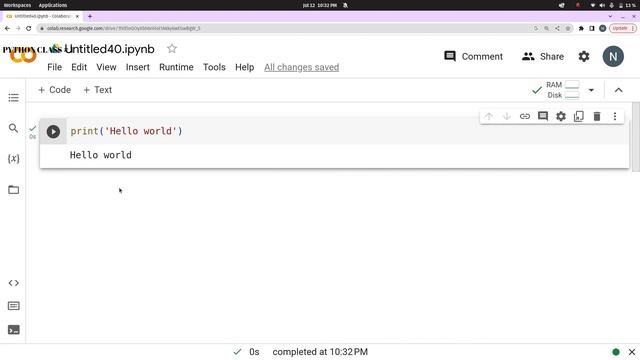This screenshot has width=640, height=360.
Task: Open the Insert menu
Action: (138, 67)
